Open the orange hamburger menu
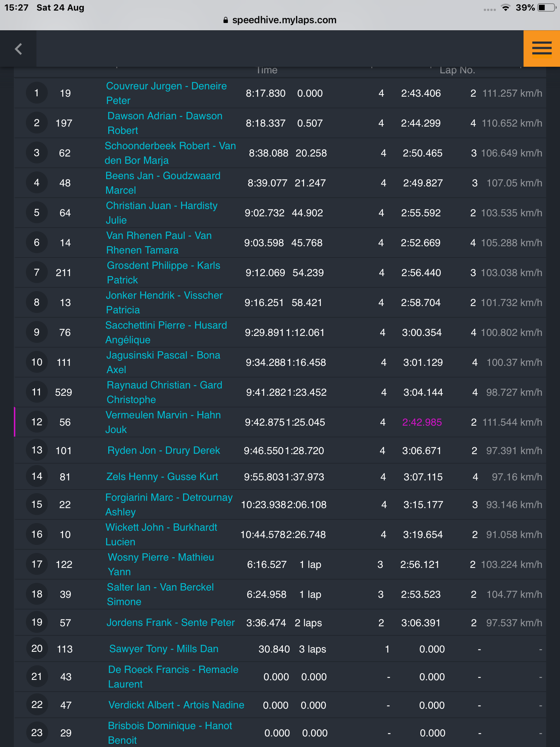Image resolution: width=560 pixels, height=747 pixels. pos(542,49)
